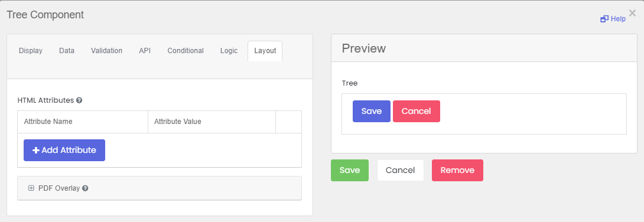Go to the API tab
The image size is (644, 222).
click(145, 51)
